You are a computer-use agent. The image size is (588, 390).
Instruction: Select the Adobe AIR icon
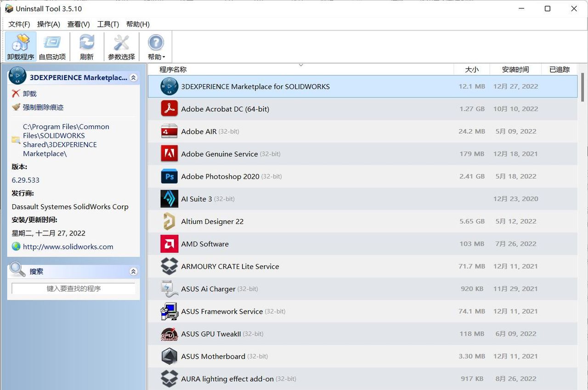169,132
